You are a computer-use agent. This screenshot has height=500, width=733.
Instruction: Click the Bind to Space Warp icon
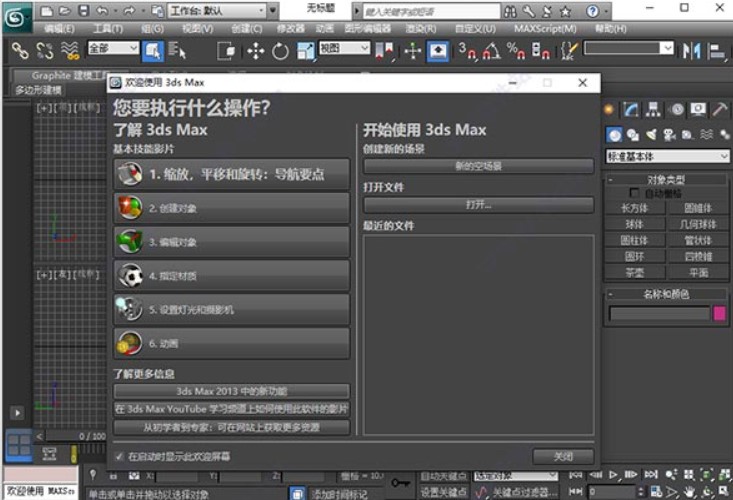pyautogui.click(x=70, y=50)
